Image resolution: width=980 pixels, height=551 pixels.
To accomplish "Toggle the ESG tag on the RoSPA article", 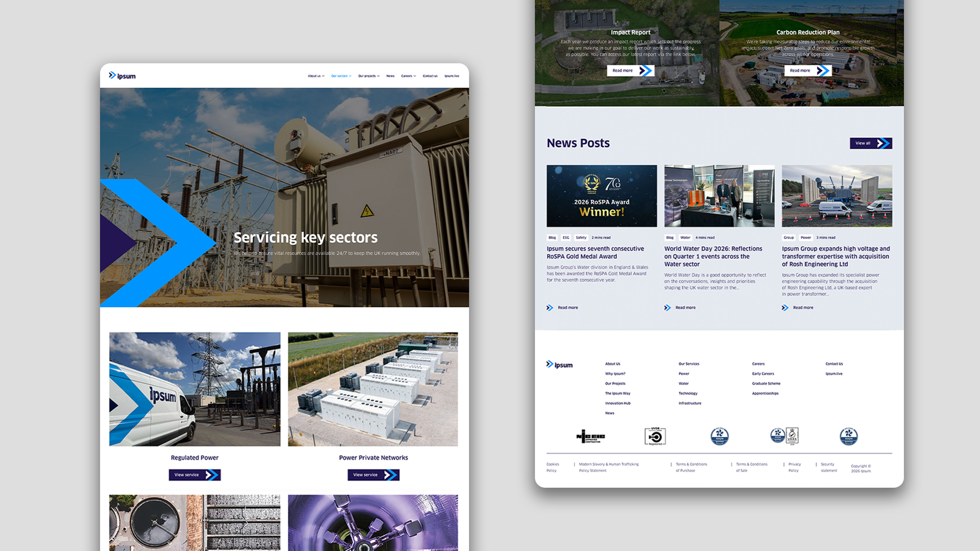I will click(566, 237).
